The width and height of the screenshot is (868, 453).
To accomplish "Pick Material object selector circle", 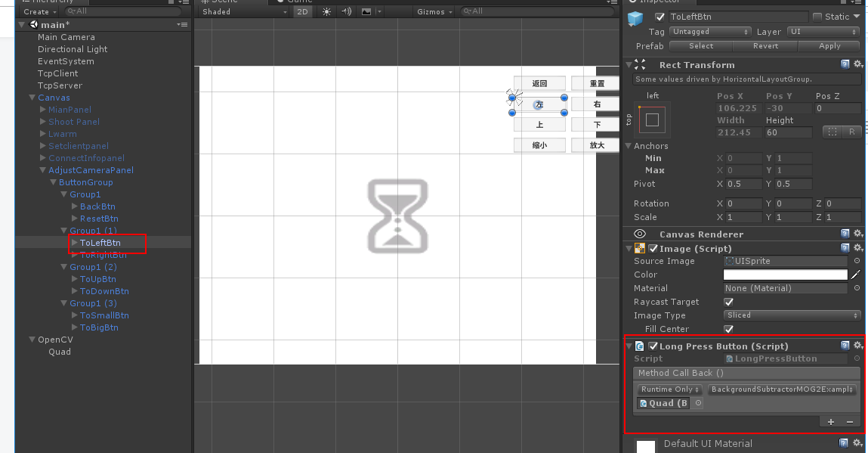I will [857, 288].
